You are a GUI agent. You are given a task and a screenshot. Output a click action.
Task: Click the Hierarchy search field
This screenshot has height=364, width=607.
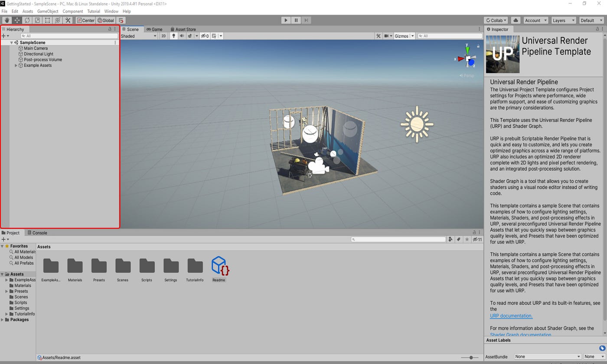tap(69, 36)
